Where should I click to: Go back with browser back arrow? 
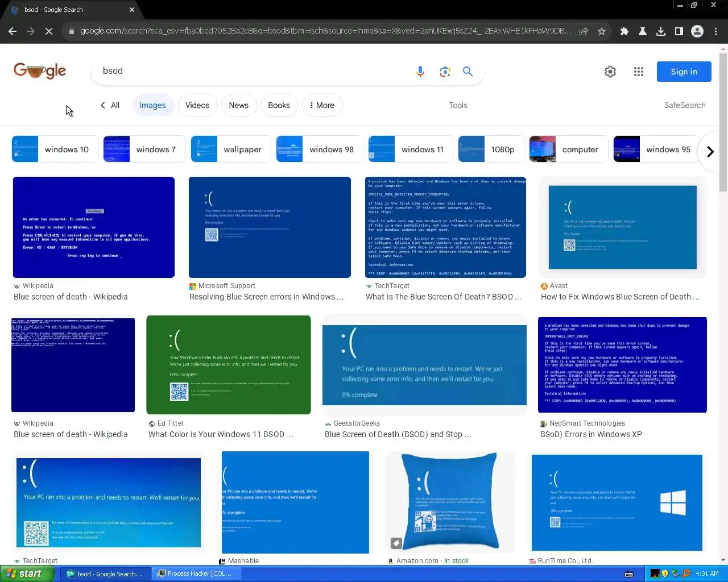[x=13, y=31]
